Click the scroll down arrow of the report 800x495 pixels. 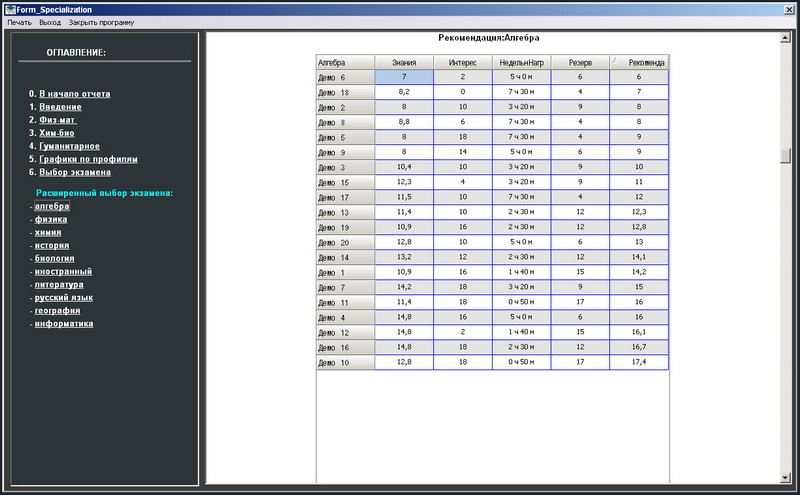click(785, 477)
